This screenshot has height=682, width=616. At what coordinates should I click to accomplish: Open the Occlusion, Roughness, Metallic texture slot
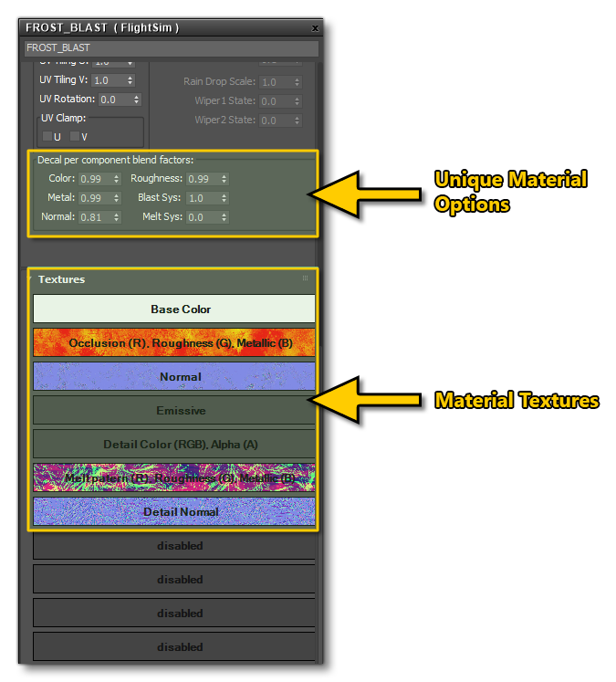174,343
